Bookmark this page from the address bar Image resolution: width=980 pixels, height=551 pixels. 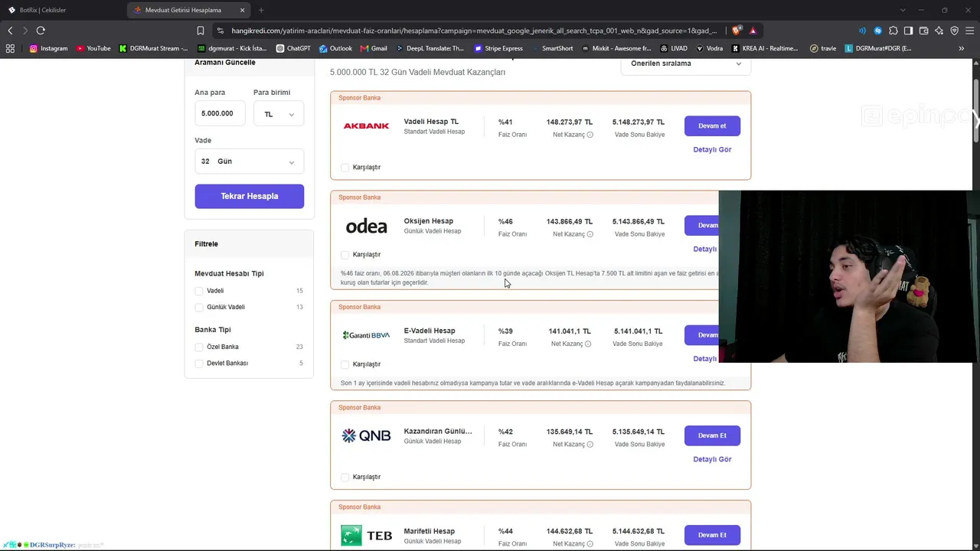tap(201, 31)
